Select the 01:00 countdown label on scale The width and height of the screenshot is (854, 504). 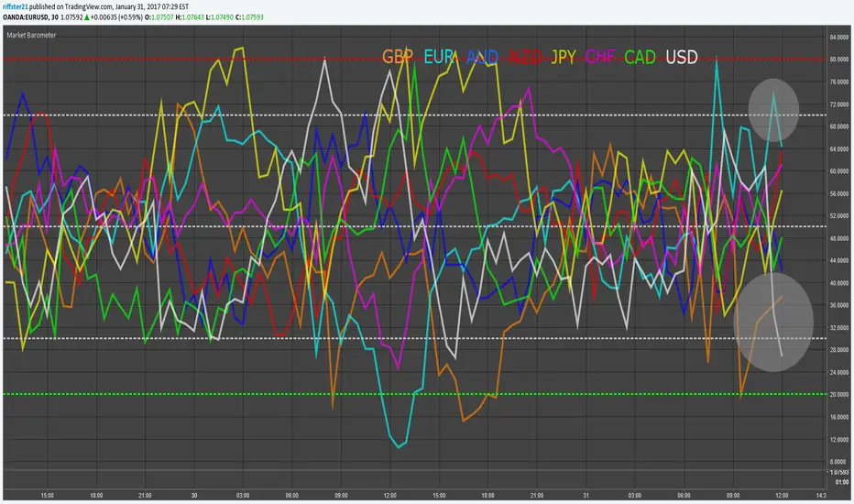point(842,482)
